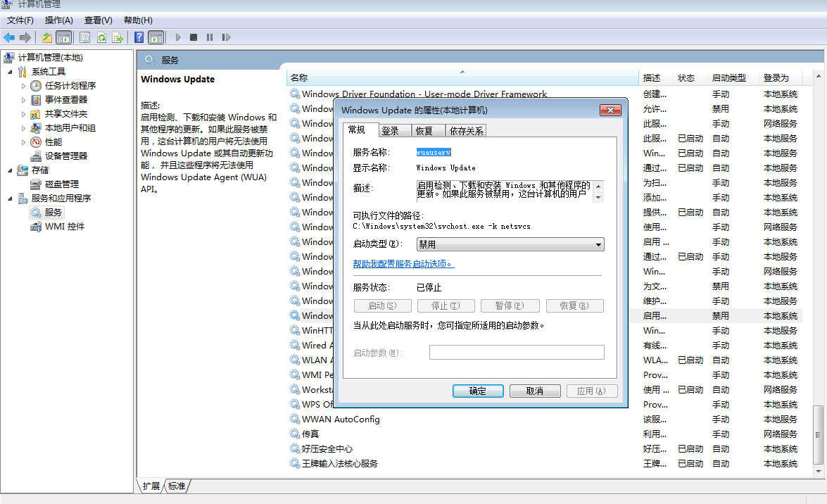Screen dimensions: 827x504
Task: Click the 启动参数 input field
Action: tap(517, 353)
